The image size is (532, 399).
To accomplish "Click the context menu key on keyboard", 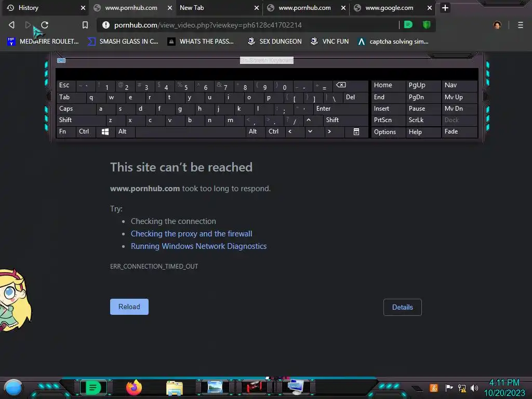I will 356,131.
